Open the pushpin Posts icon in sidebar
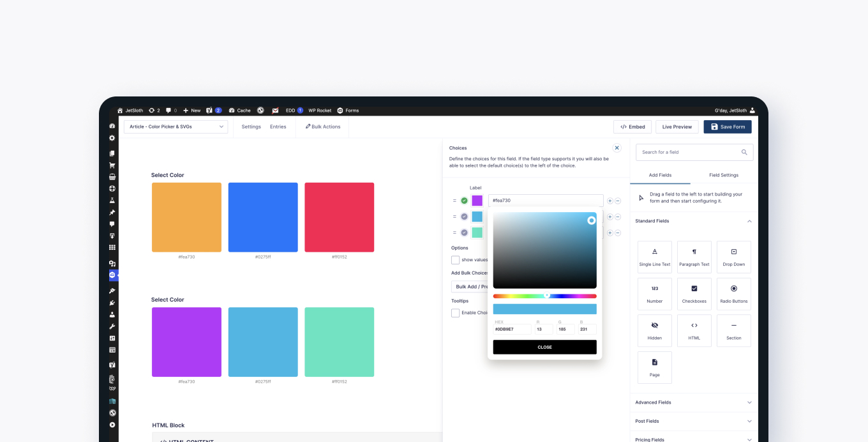Image resolution: width=868 pixels, height=442 pixels. [112, 213]
